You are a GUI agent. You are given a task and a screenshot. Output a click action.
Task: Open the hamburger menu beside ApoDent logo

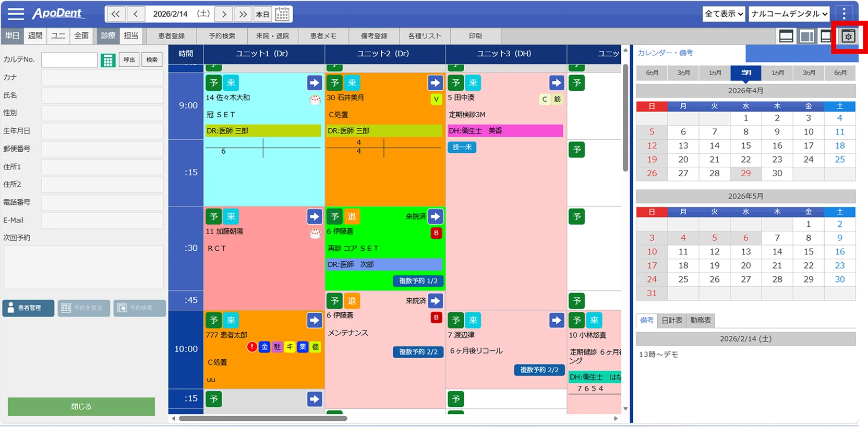(x=16, y=14)
